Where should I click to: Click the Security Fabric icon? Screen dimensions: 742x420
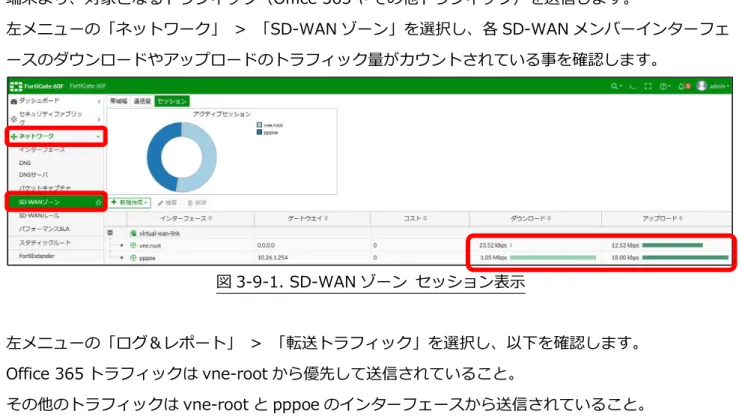click(14, 119)
